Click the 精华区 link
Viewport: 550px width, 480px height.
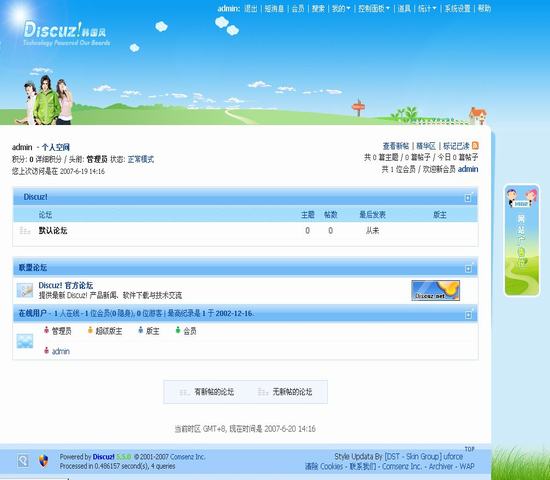coord(425,146)
